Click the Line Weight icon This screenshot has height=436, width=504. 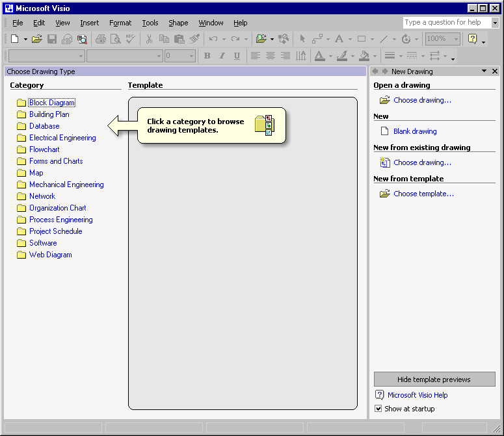[x=390, y=56]
